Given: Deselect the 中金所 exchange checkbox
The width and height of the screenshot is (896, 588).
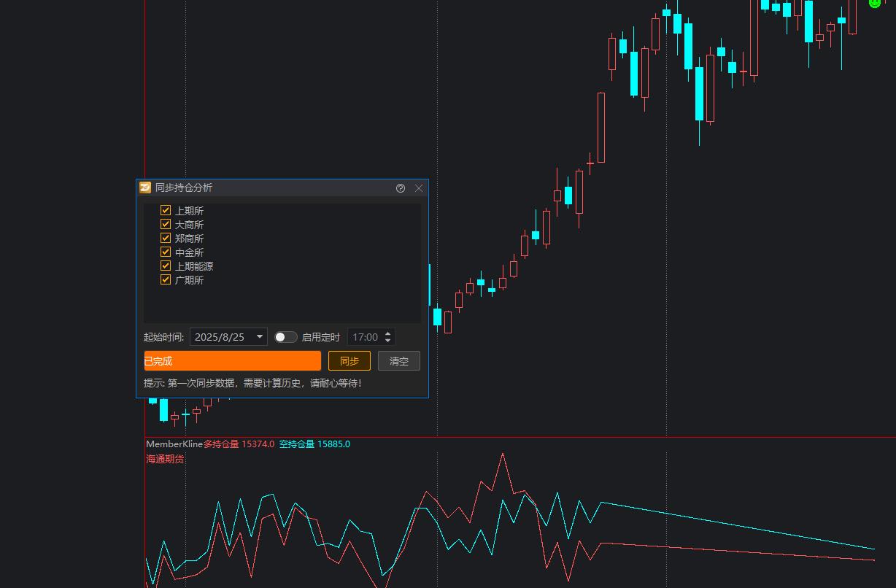Looking at the screenshot, I should (x=166, y=252).
